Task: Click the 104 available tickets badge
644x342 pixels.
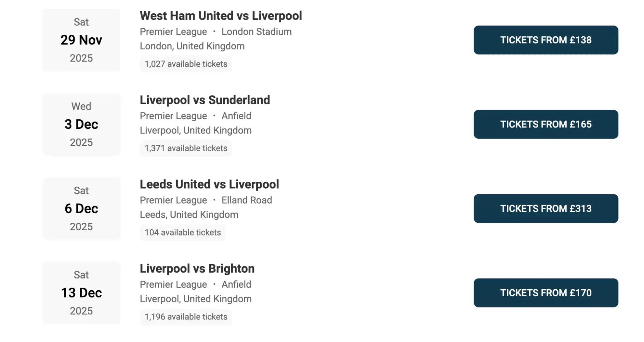Action: pyautogui.click(x=183, y=232)
